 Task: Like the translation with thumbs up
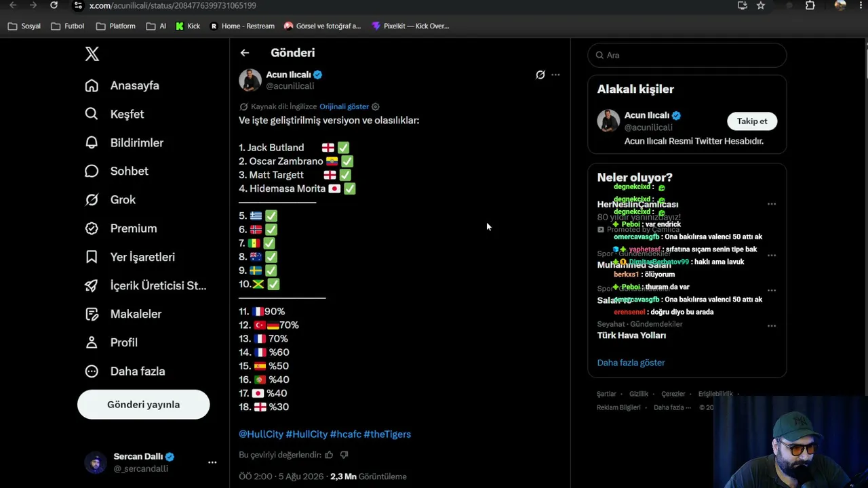point(329,455)
